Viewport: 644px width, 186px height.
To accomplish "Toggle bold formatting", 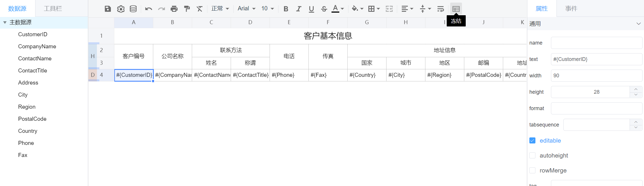I will [x=286, y=9].
